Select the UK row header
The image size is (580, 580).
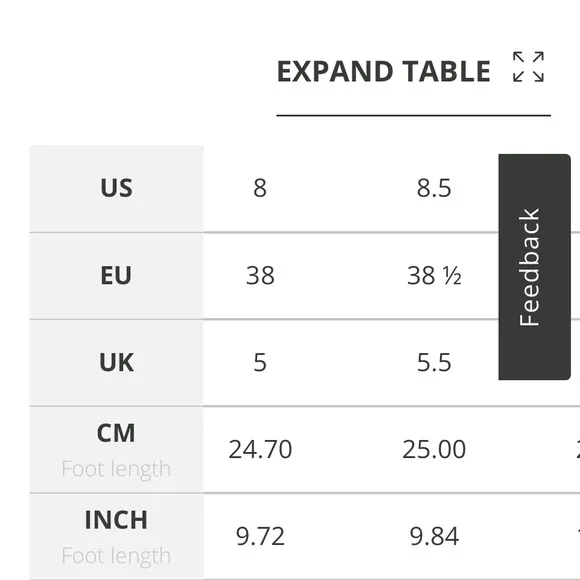117,362
